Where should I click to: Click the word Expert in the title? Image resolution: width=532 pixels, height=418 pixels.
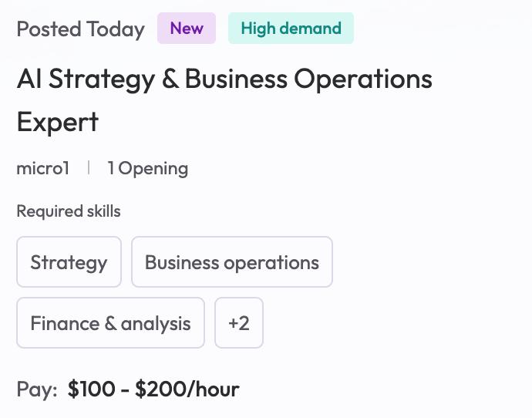pyautogui.click(x=58, y=122)
